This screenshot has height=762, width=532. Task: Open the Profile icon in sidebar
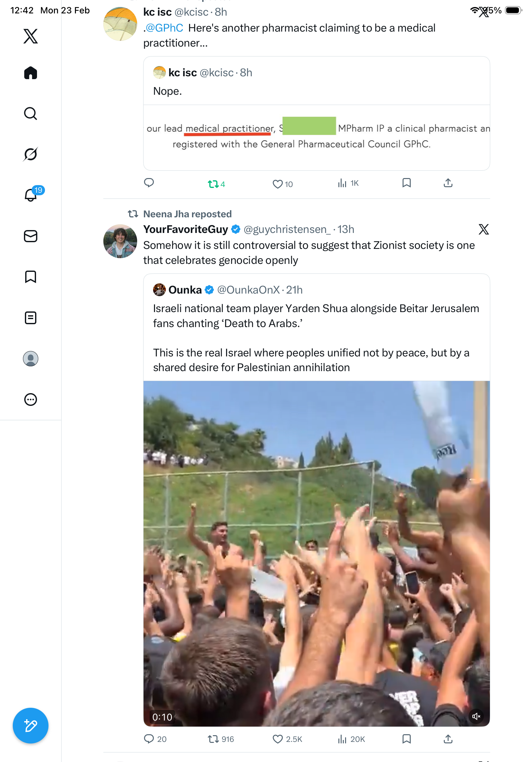pyautogui.click(x=31, y=359)
